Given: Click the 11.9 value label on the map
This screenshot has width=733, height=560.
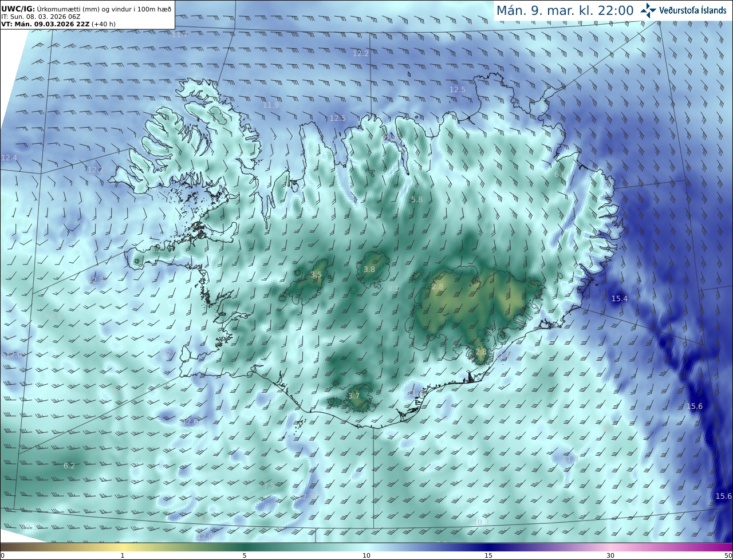Looking at the screenshot, I should point(271,105).
